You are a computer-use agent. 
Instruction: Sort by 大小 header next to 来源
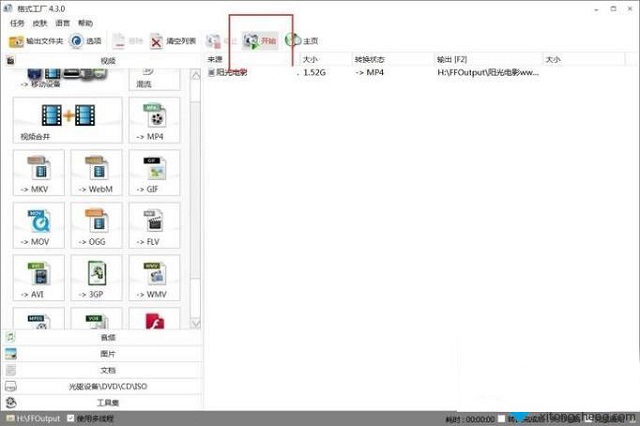(x=326, y=59)
